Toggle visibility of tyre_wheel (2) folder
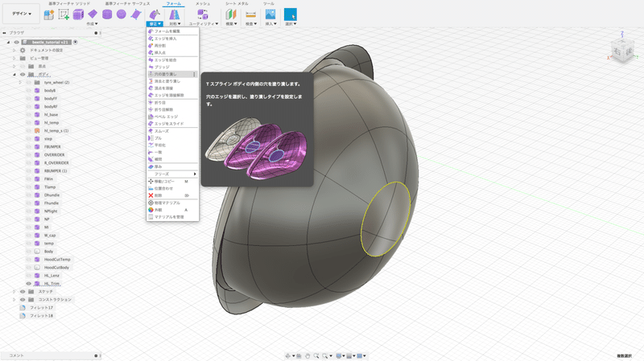Screen dimensions: 644x361 click(29, 83)
